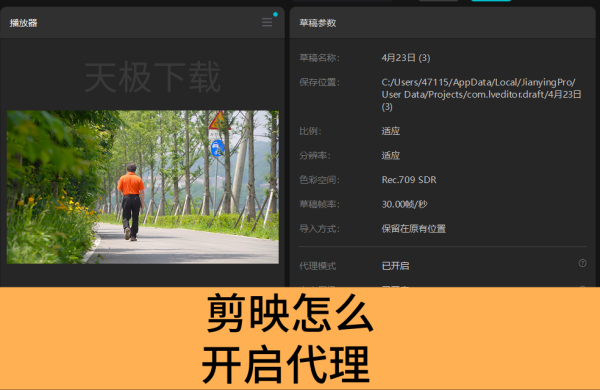Select the 播放器 panel title
This screenshot has width=600, height=390.
click(23, 23)
